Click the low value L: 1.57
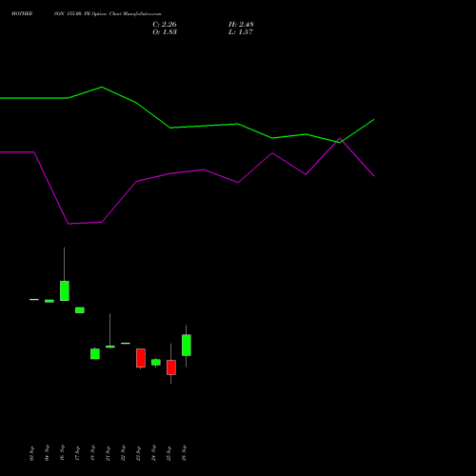This screenshot has height=476, width=476. [x=241, y=32]
